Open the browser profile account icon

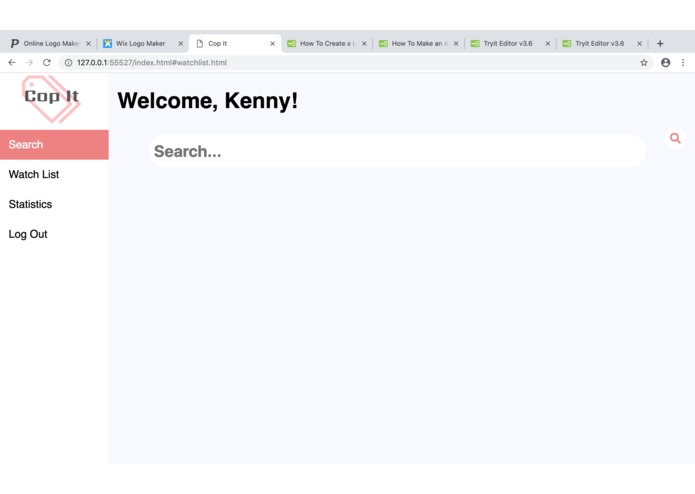click(665, 62)
